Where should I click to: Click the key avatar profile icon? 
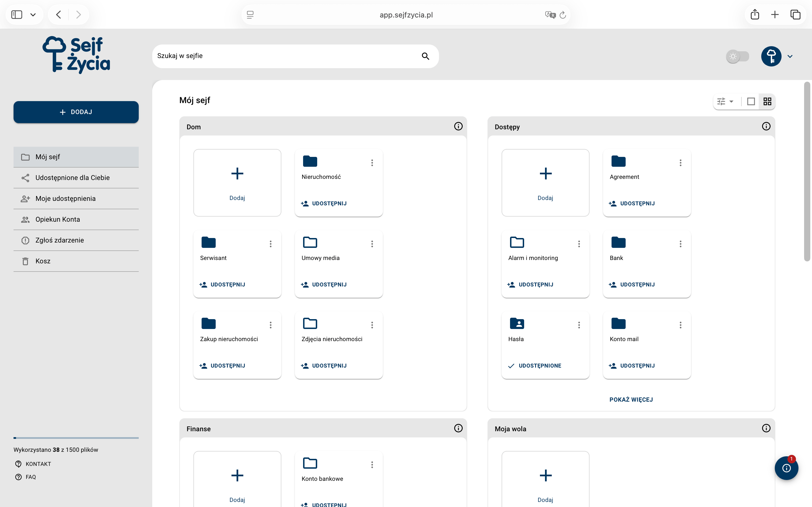click(x=771, y=56)
